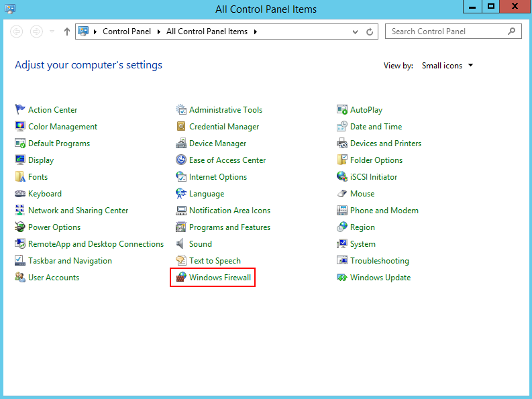Click the Devices and Printers icon
The width and height of the screenshot is (532, 399).
point(342,143)
